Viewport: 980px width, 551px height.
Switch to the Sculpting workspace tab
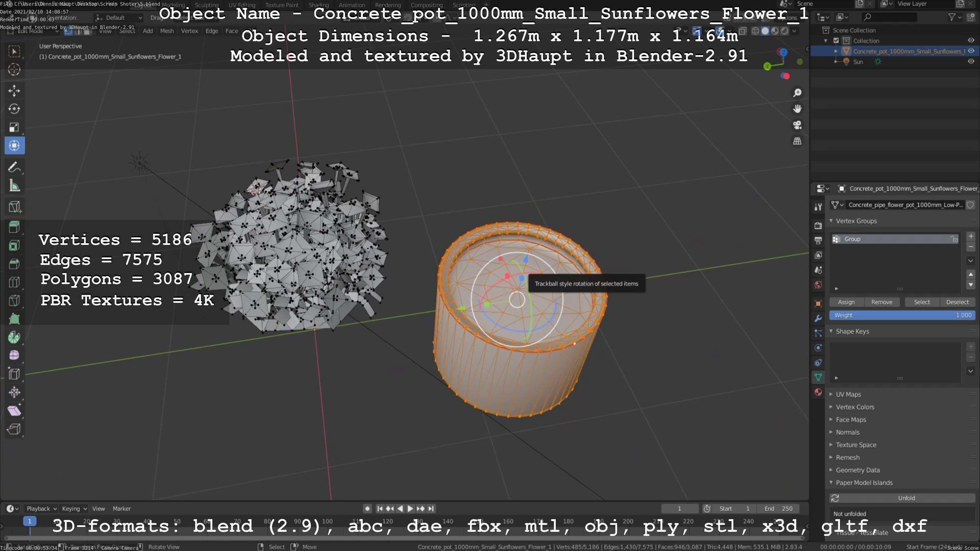click(x=207, y=5)
